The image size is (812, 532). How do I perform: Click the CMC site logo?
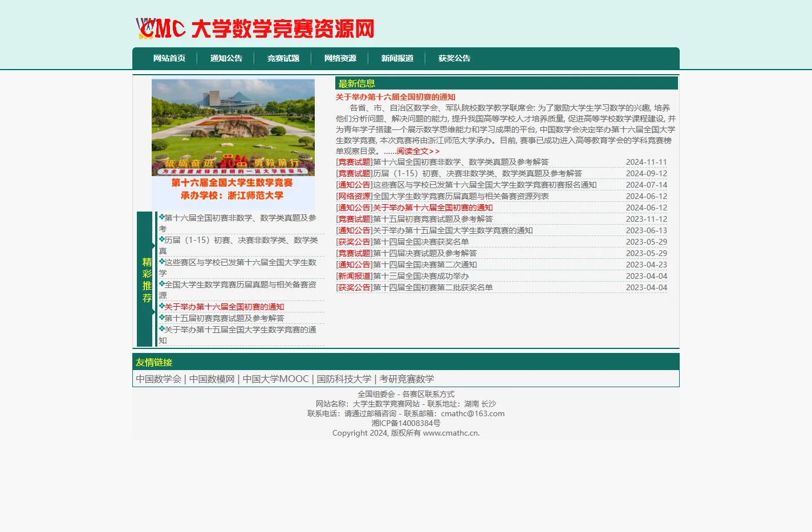click(x=255, y=29)
